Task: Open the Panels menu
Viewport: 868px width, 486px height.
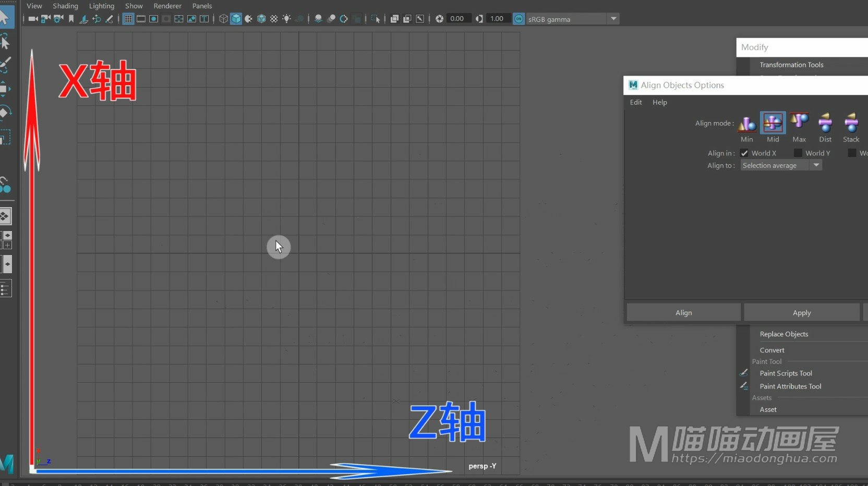Action: tap(202, 6)
